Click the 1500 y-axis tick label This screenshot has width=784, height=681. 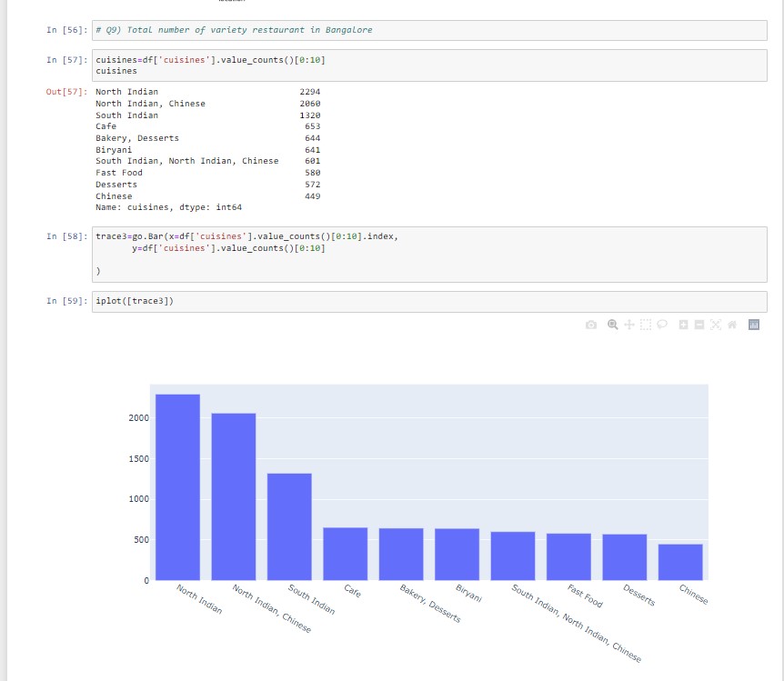(x=138, y=459)
